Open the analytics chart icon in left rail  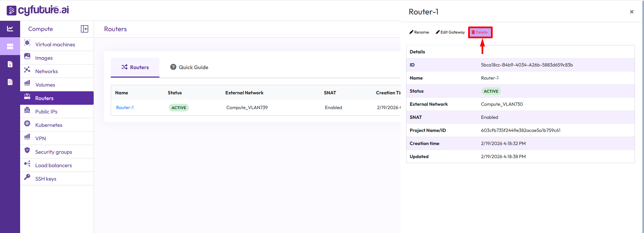point(10,29)
